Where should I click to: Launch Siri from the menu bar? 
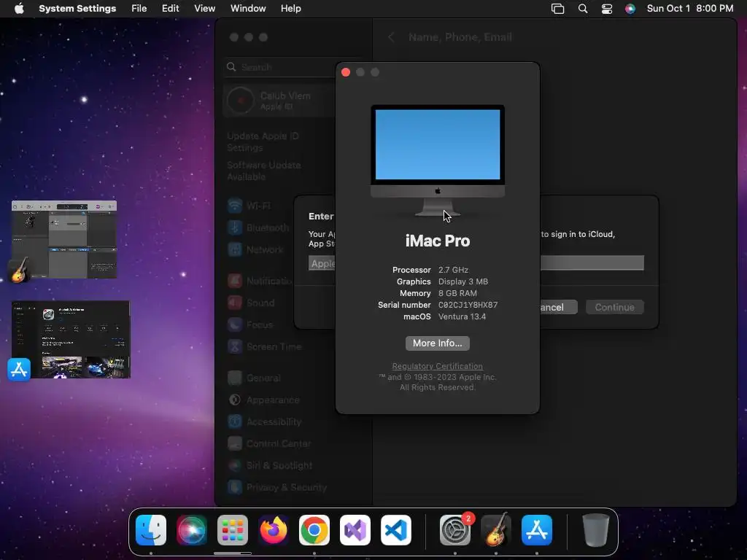[x=630, y=9]
